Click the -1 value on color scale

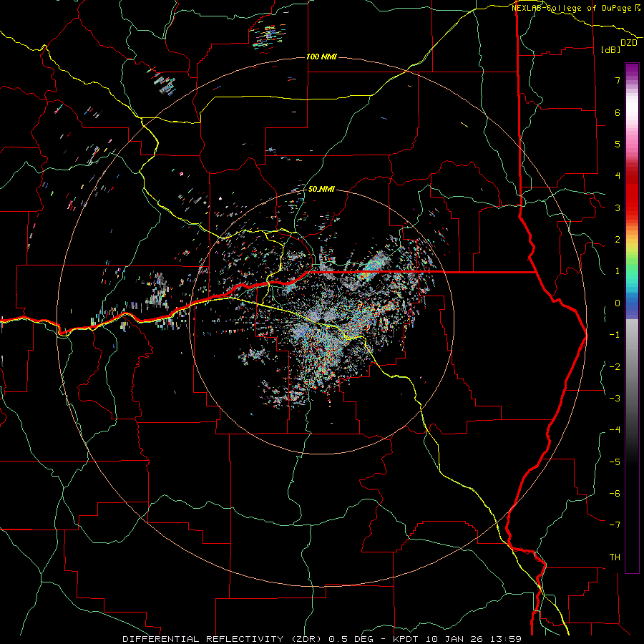click(615, 335)
